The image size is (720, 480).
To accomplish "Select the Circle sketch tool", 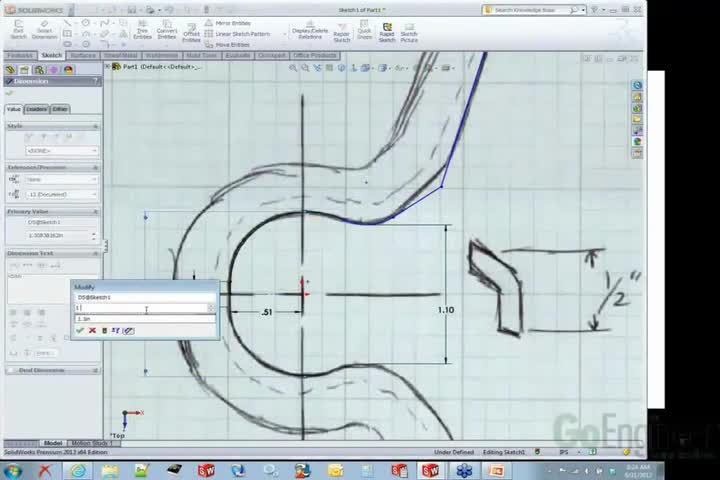I will pyautogui.click(x=86, y=23).
